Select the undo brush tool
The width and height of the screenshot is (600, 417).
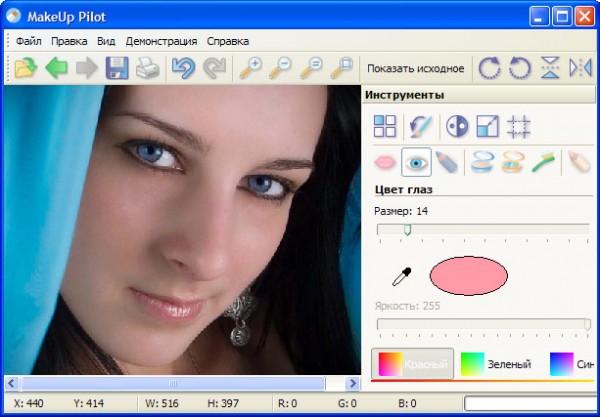[421, 127]
